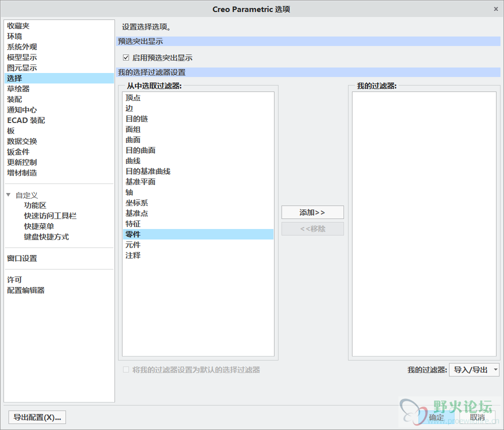This screenshot has width=504, height=430.
Task: Click the <<移除 button
Action: click(x=312, y=229)
